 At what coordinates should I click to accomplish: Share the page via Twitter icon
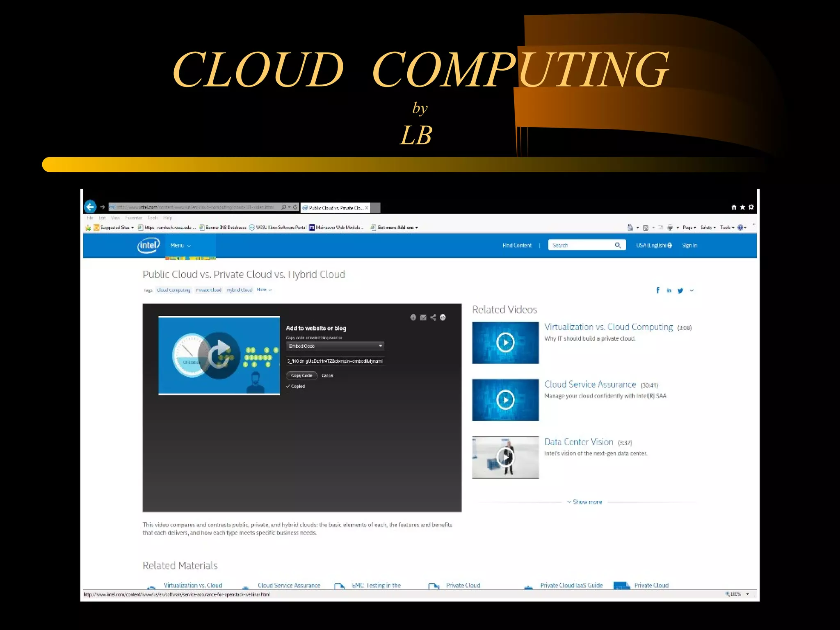[x=680, y=290]
